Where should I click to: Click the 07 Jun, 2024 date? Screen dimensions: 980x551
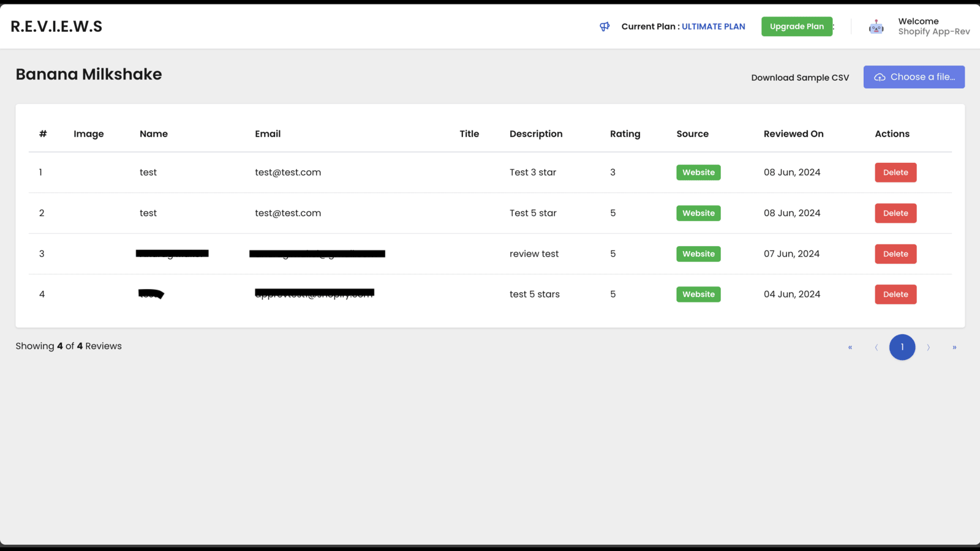click(x=791, y=254)
